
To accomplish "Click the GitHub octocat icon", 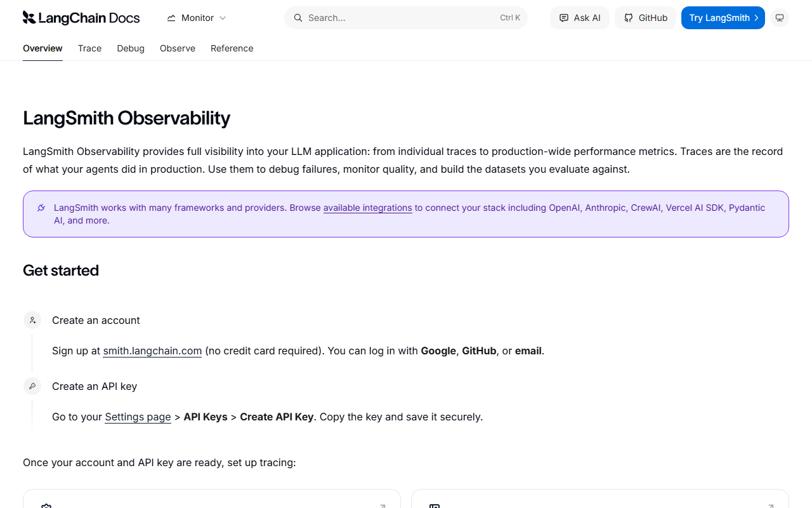I will (x=629, y=18).
